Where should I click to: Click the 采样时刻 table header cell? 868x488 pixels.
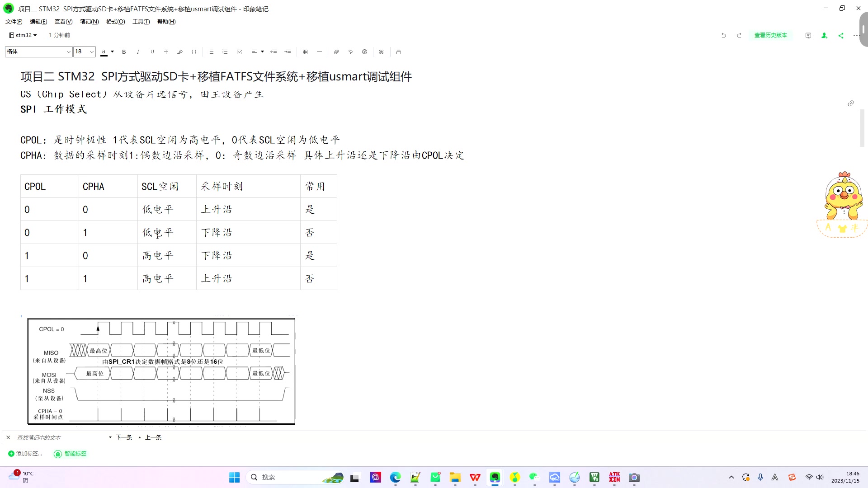pos(248,186)
